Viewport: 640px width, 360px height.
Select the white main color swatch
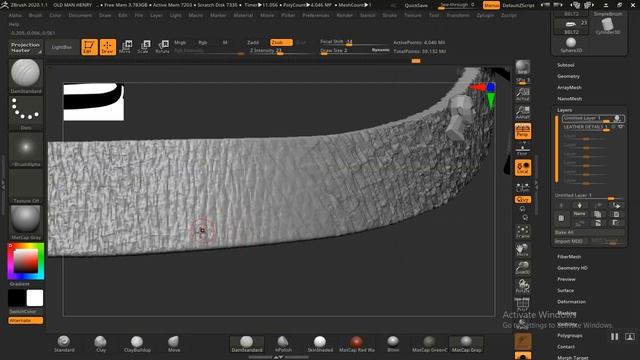click(x=35, y=298)
